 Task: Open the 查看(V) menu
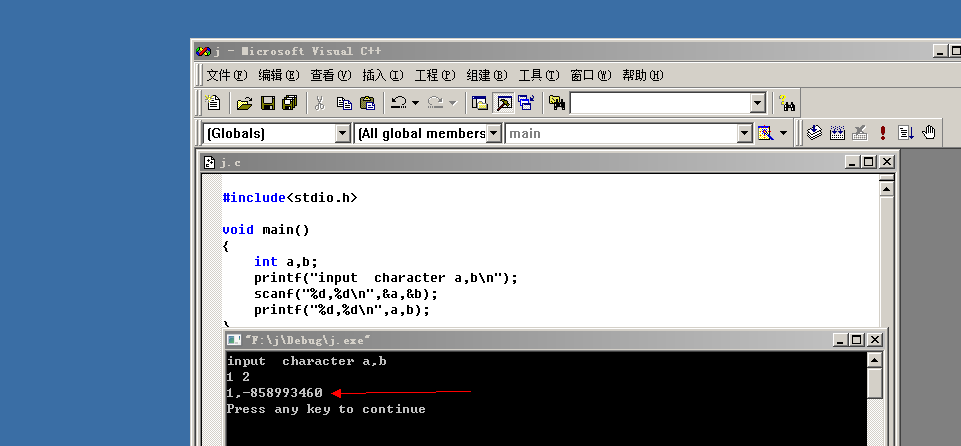(x=331, y=75)
